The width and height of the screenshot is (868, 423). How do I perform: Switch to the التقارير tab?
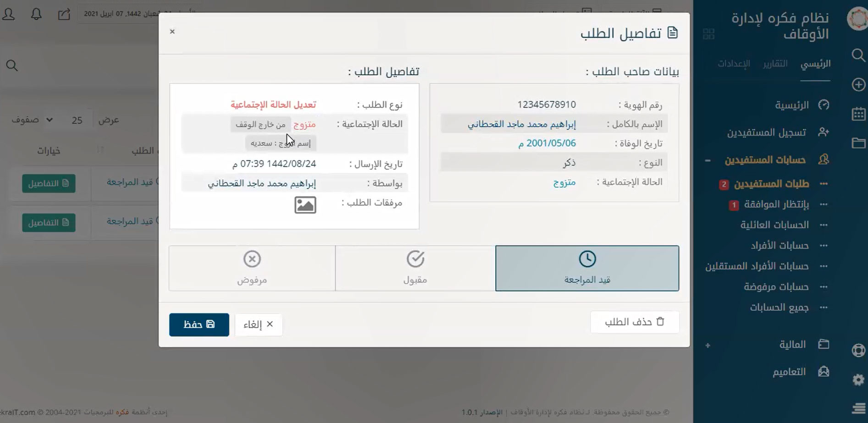(775, 64)
